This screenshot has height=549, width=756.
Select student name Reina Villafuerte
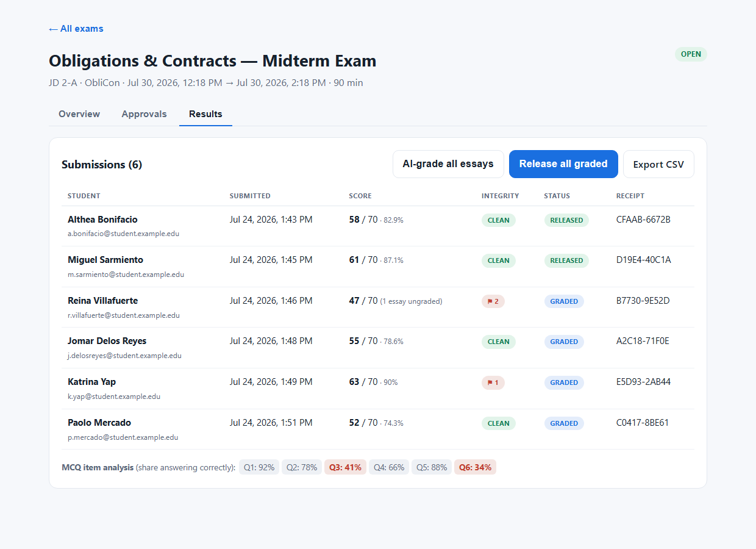click(102, 301)
